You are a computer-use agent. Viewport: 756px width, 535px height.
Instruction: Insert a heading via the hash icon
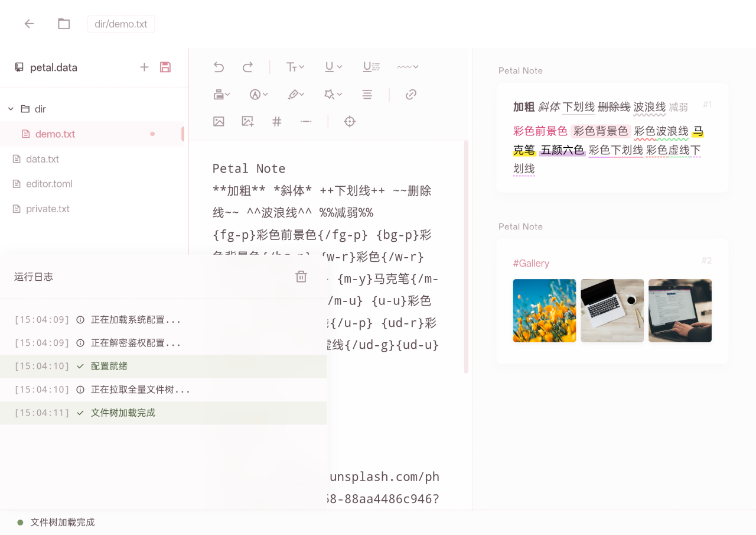[x=276, y=121]
